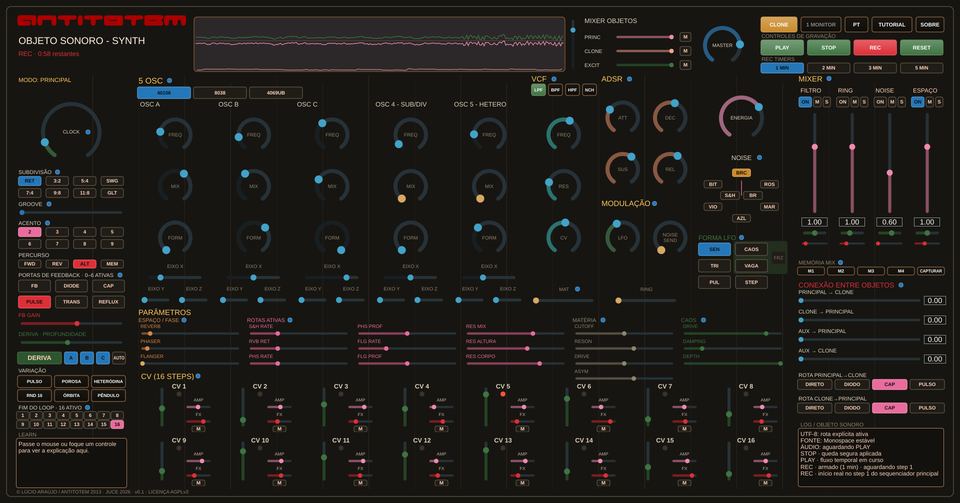960x503 pixels.
Task: Select the 2 MIN rec timer
Action: (828, 68)
